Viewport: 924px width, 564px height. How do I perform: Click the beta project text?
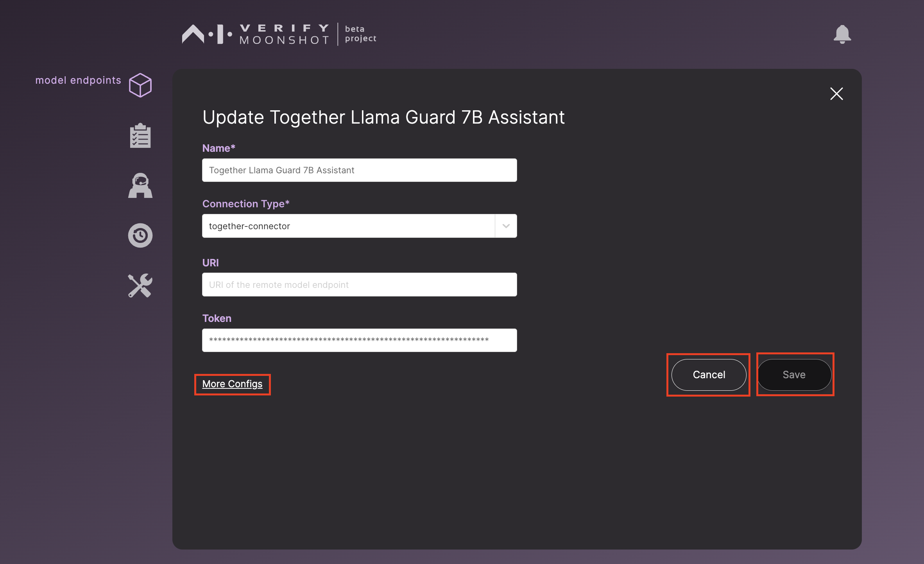360,34
